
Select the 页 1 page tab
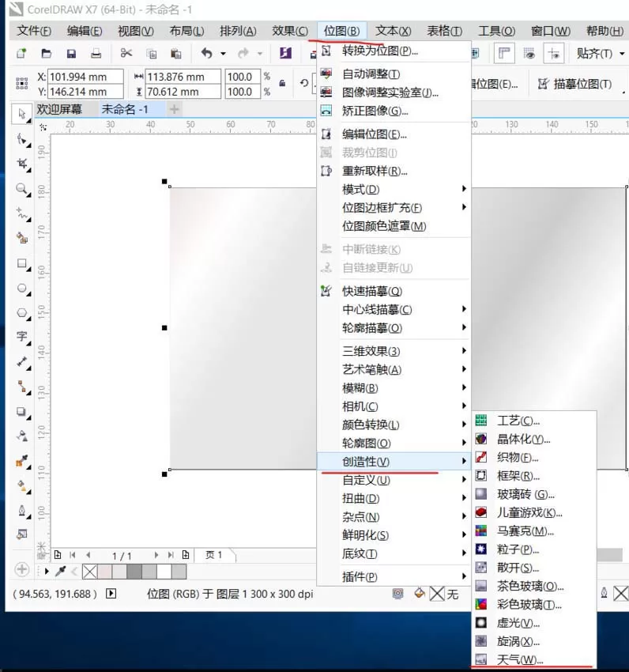[x=214, y=555]
